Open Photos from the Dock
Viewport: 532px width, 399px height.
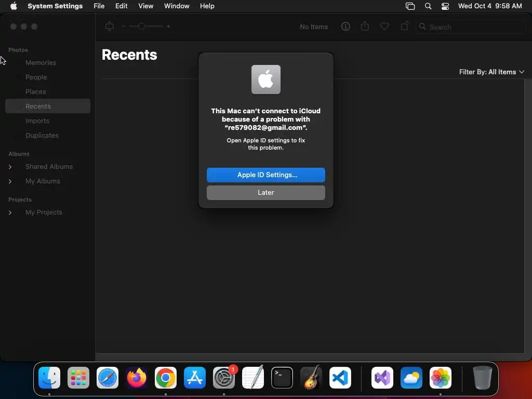tap(441, 378)
